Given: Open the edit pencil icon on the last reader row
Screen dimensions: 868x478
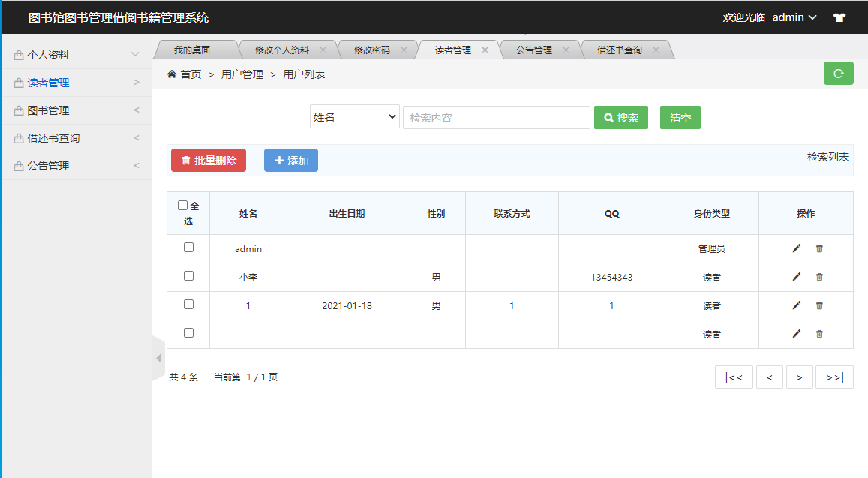Looking at the screenshot, I should coord(795,334).
